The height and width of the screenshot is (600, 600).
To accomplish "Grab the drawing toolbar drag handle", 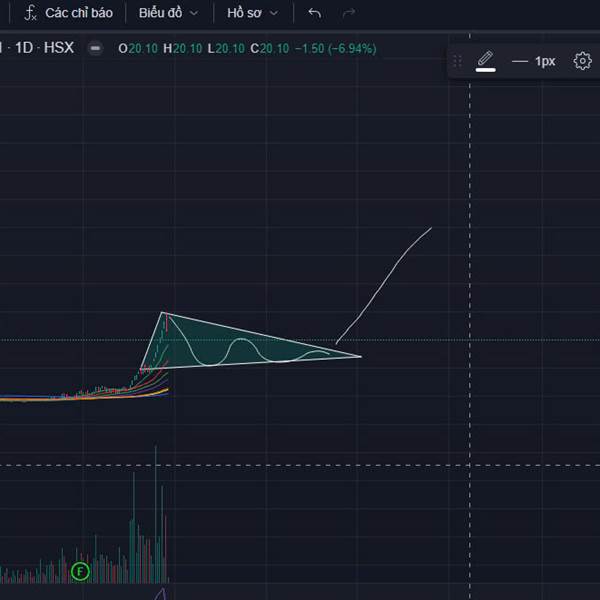I will coord(457,61).
